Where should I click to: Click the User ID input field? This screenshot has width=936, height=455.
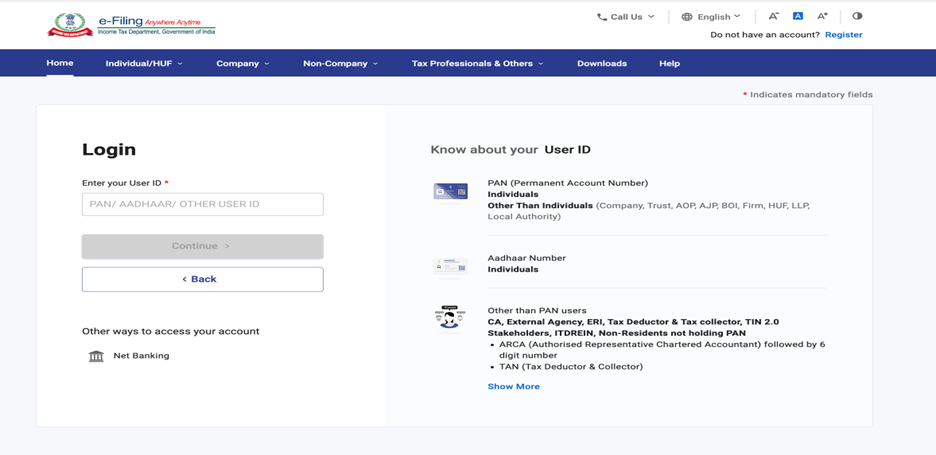[202, 204]
